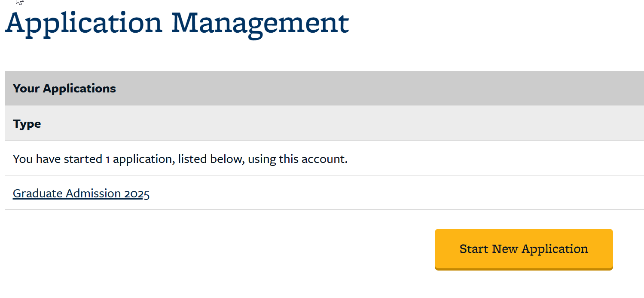The height and width of the screenshot is (298, 644).
Task: Click 'Application' text on the yellow button
Action: click(555, 249)
